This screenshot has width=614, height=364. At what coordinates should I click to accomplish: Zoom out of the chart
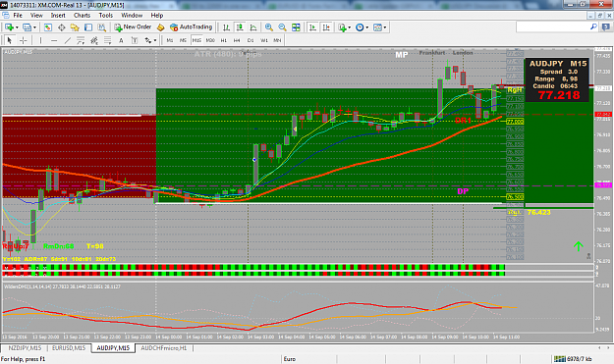(282, 27)
